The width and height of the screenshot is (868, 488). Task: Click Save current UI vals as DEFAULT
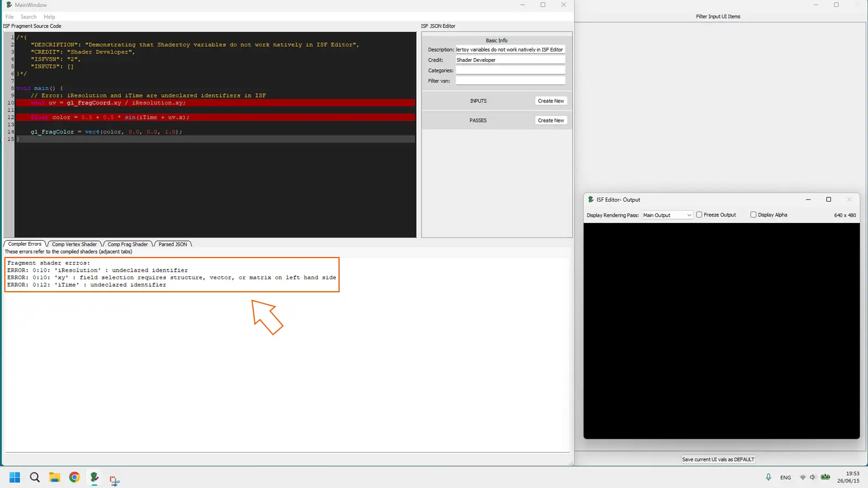718,459
